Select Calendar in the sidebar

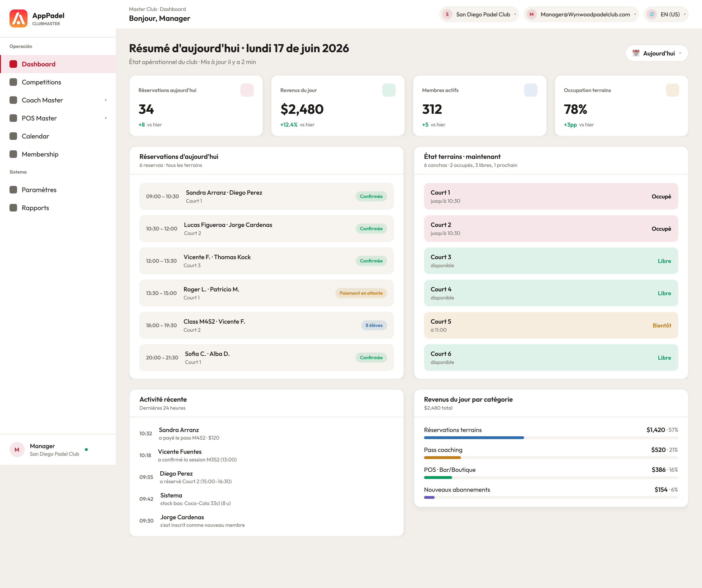click(x=58, y=136)
